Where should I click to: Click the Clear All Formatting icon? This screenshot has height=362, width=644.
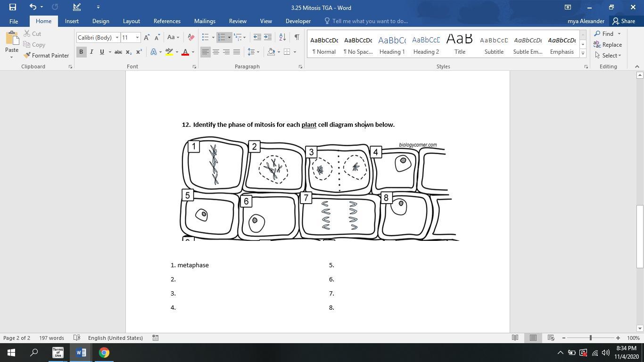tap(191, 37)
